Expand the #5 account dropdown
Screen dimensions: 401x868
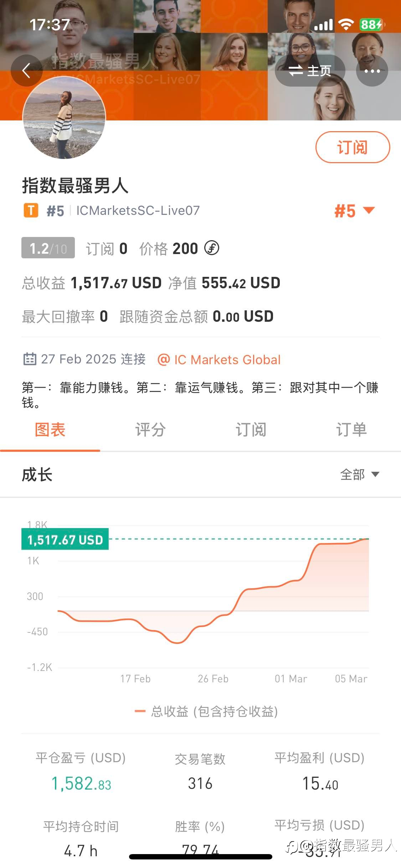click(x=355, y=211)
